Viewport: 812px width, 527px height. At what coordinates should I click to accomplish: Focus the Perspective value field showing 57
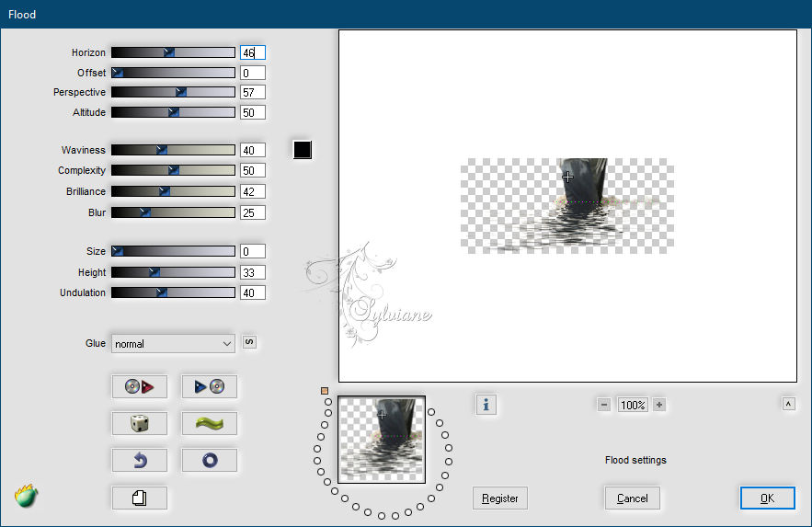(253, 92)
